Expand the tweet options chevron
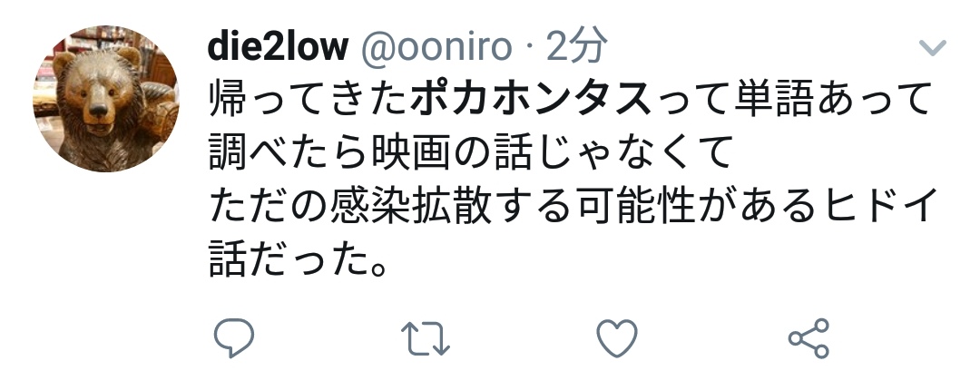Screen dimensions: 980x390 coord(932,47)
